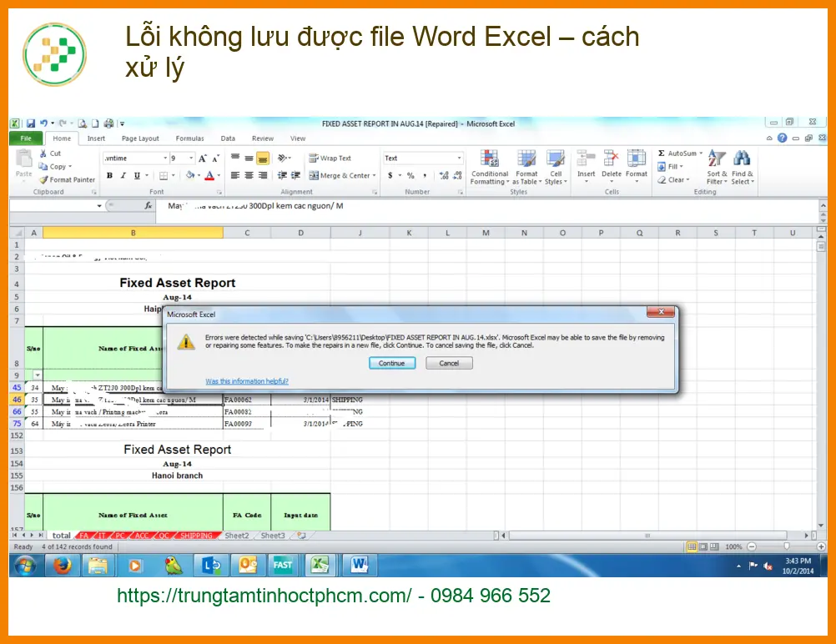Open the filter dropdown in row 9
The width and height of the screenshot is (836, 644).
pyautogui.click(x=38, y=375)
